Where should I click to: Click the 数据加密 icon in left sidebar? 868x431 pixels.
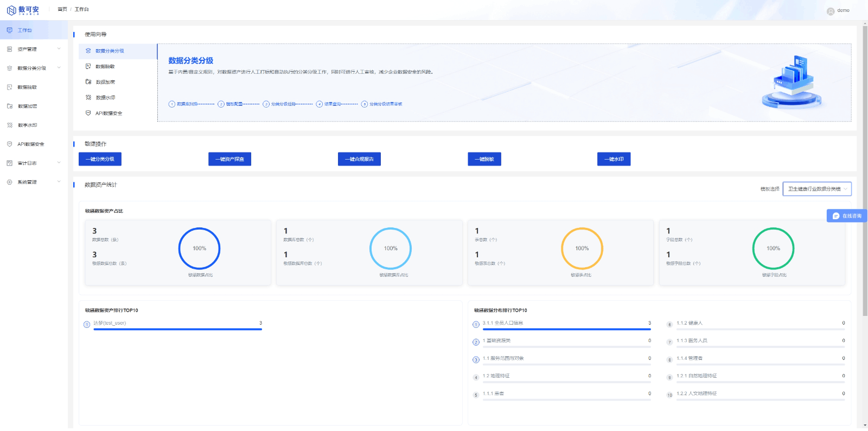pos(9,106)
